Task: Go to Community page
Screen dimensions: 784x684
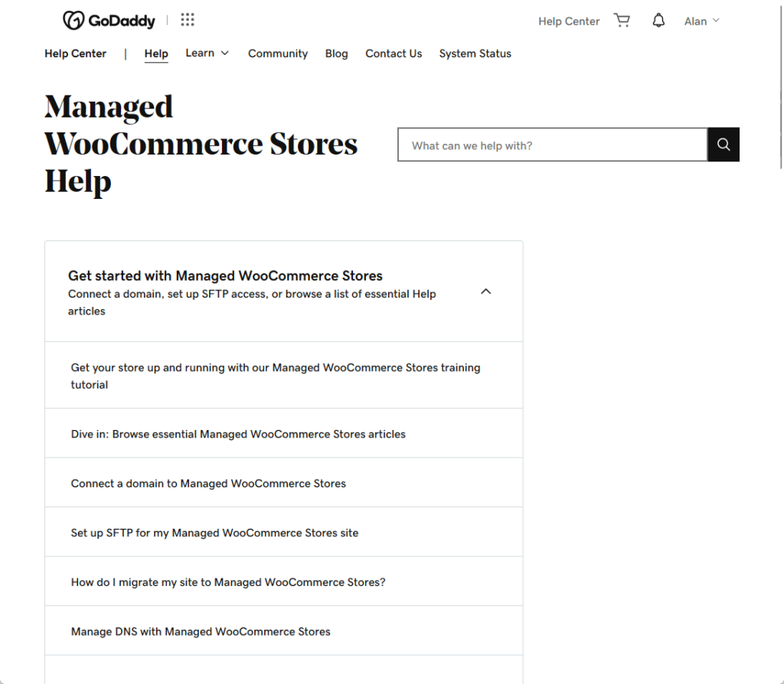Action: (x=278, y=54)
